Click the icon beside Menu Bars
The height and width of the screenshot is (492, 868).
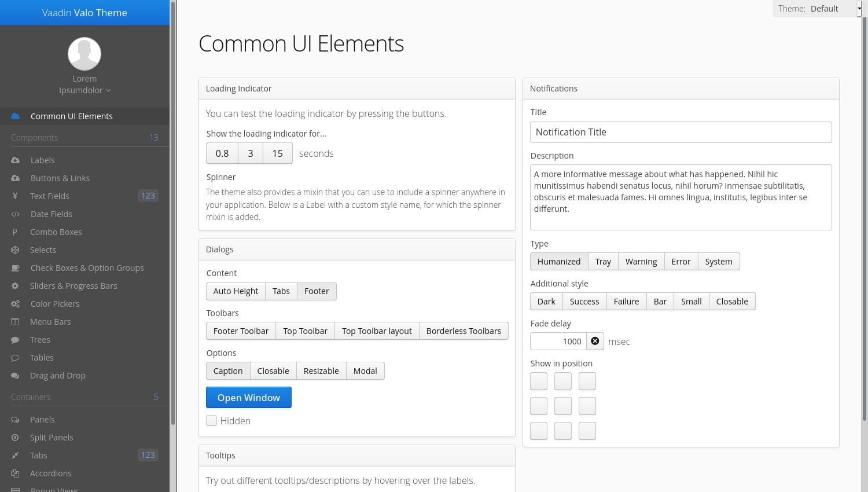coord(15,322)
